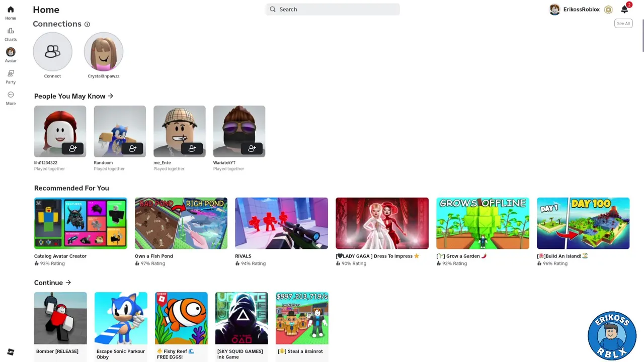Image resolution: width=644 pixels, height=362 pixels.
Task: Click the search magnifier icon
Action: click(273, 9)
